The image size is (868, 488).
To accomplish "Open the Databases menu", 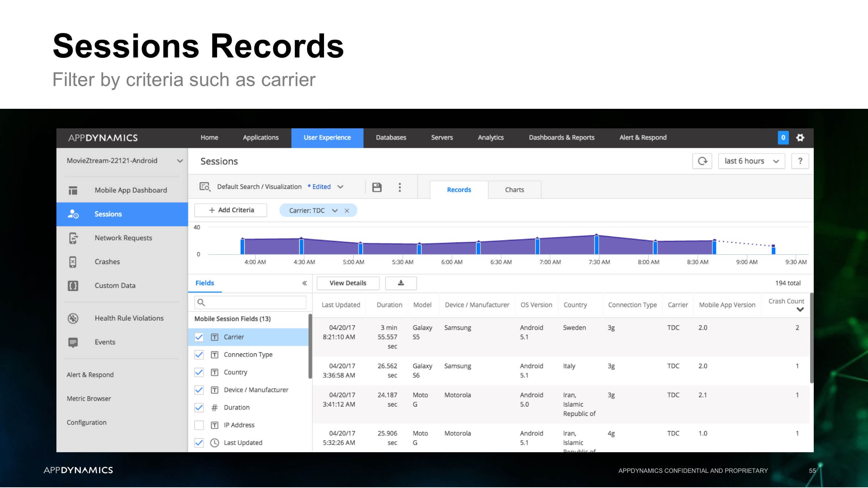I will click(x=391, y=138).
